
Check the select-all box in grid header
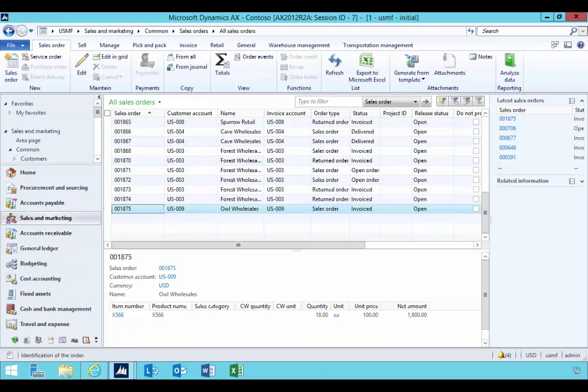click(108, 113)
